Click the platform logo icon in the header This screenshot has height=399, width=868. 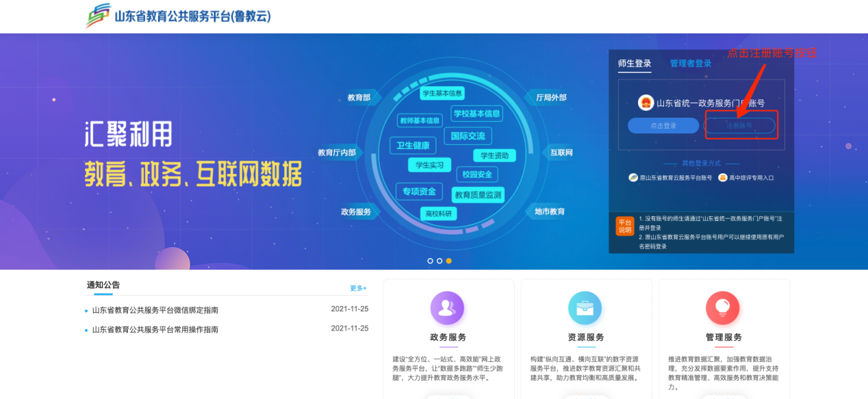[x=99, y=15]
